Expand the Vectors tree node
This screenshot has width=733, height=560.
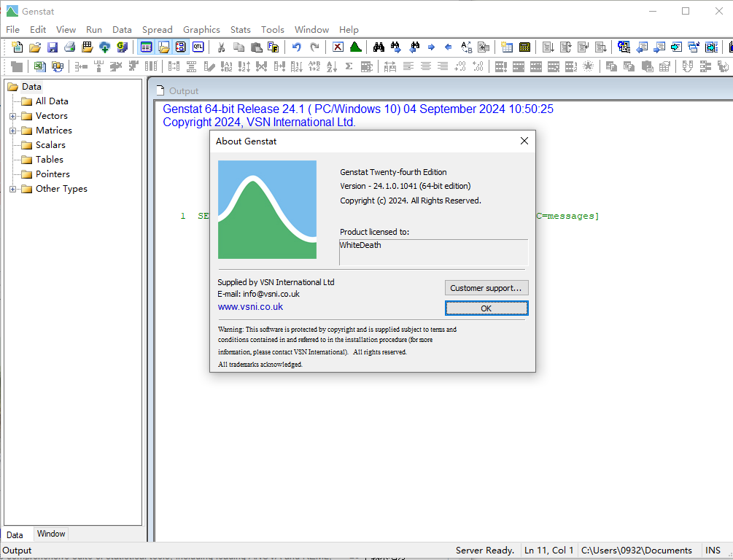(x=12, y=116)
